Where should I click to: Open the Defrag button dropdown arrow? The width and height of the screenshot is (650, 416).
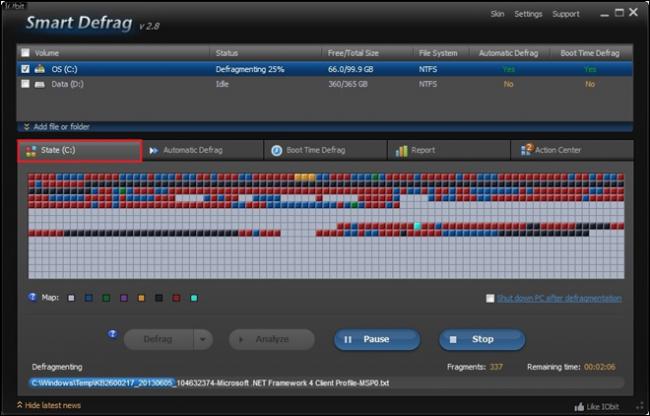[203, 339]
